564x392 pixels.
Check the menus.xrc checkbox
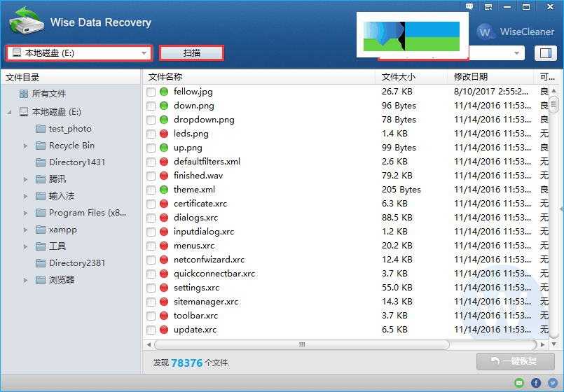pos(151,246)
